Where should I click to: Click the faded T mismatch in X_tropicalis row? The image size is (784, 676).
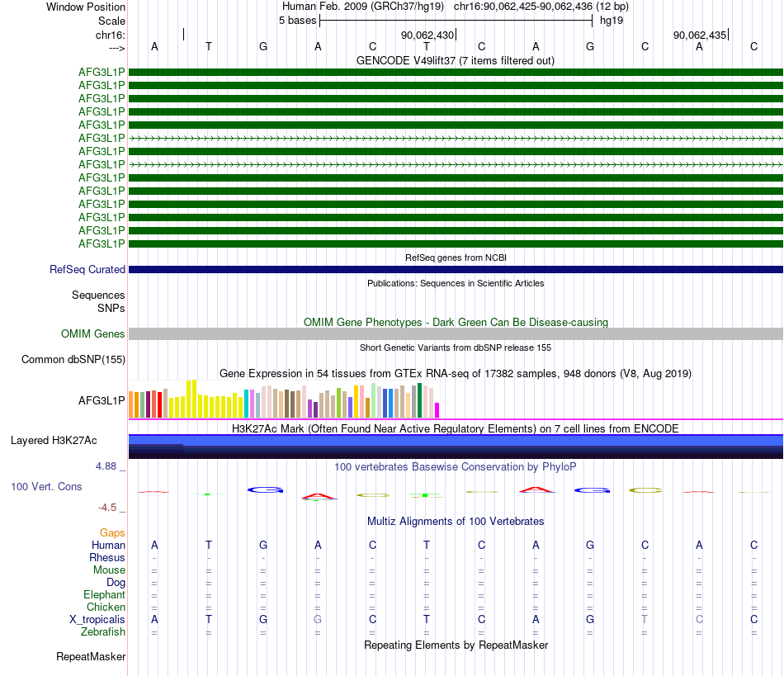pyautogui.click(x=645, y=620)
